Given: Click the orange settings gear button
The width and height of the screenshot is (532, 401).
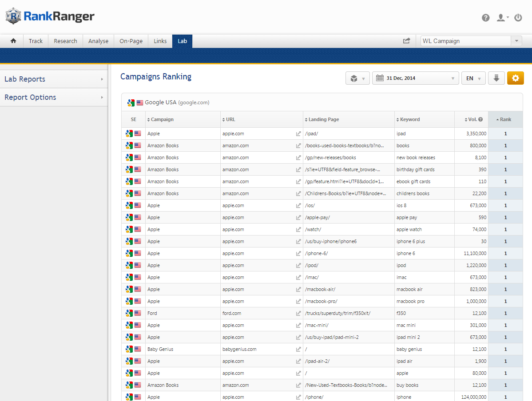Looking at the screenshot, I should 515,78.
